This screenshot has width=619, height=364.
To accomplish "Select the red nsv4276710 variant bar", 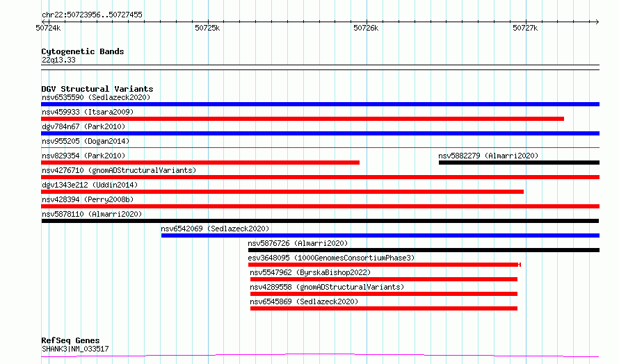I will (320, 177).
